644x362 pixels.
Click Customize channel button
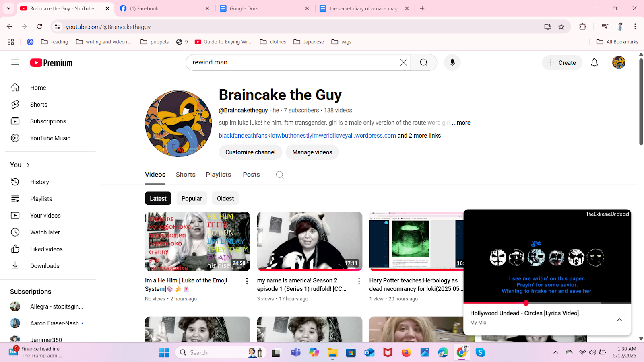[250, 152]
